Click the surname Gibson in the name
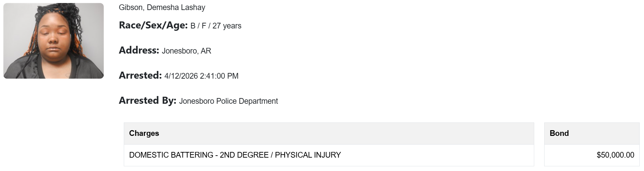This screenshot has height=171, width=644. pyautogui.click(x=130, y=7)
